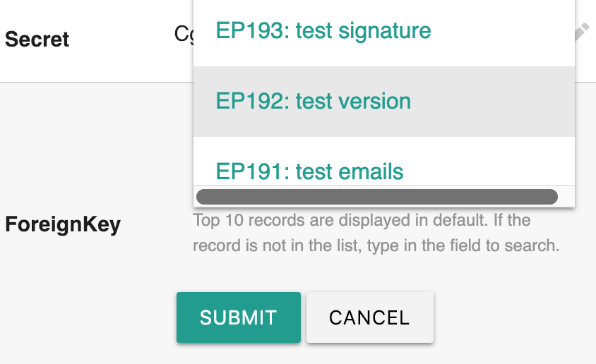
Task: Choose the EP192: test version option
Action: tap(314, 101)
